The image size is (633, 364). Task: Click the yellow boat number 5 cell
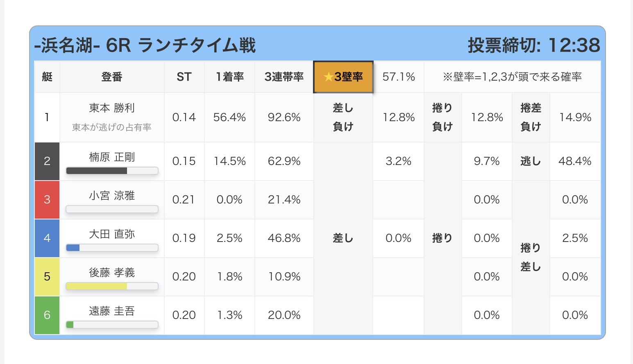point(47,277)
